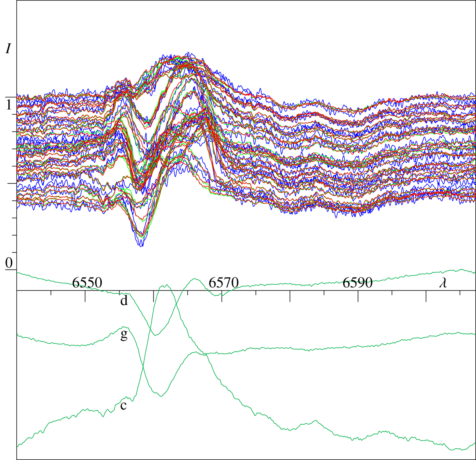Click the minimum of green curve d
The height and width of the screenshot is (460, 476).
(x=155, y=335)
